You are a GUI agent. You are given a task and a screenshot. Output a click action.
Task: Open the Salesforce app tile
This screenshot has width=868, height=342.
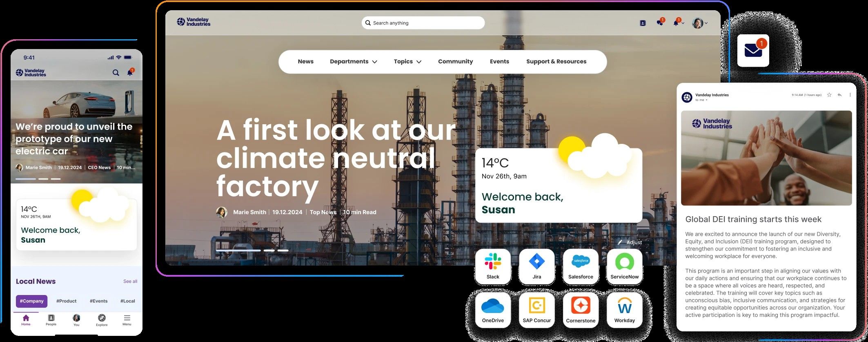click(x=581, y=266)
